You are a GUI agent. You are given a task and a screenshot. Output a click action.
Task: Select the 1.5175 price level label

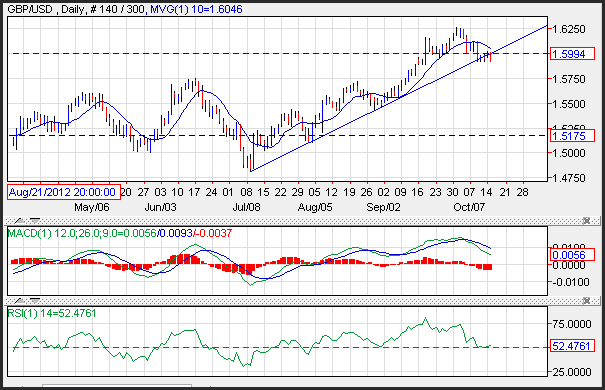coord(572,136)
